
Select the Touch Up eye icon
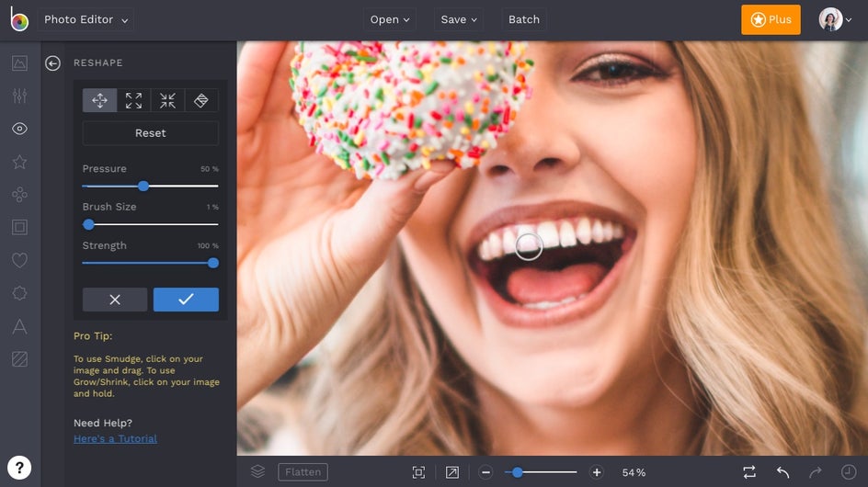19,129
